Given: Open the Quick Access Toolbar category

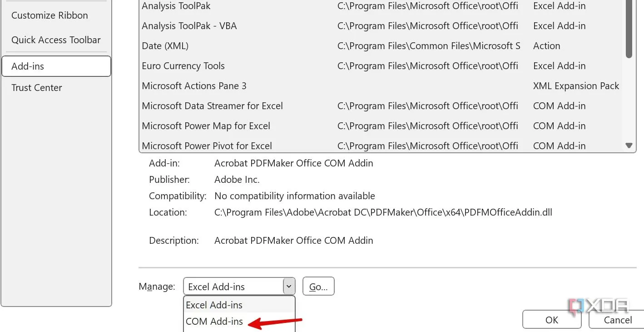Looking at the screenshot, I should point(56,40).
